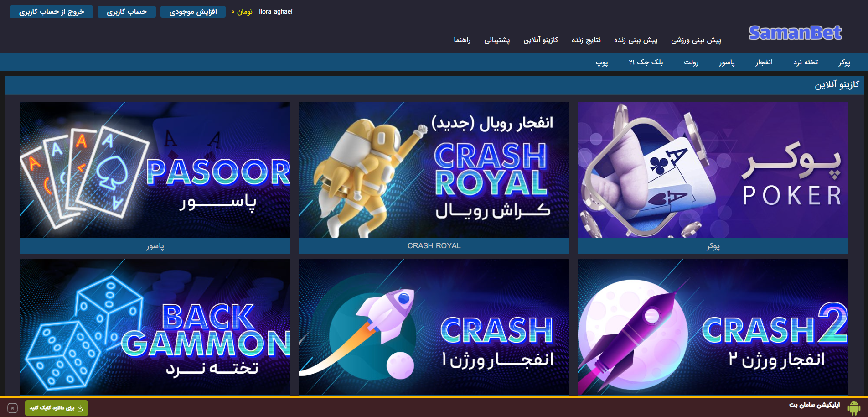
Task: Select the بلک جک ۲۱ tab
Action: 646,63
